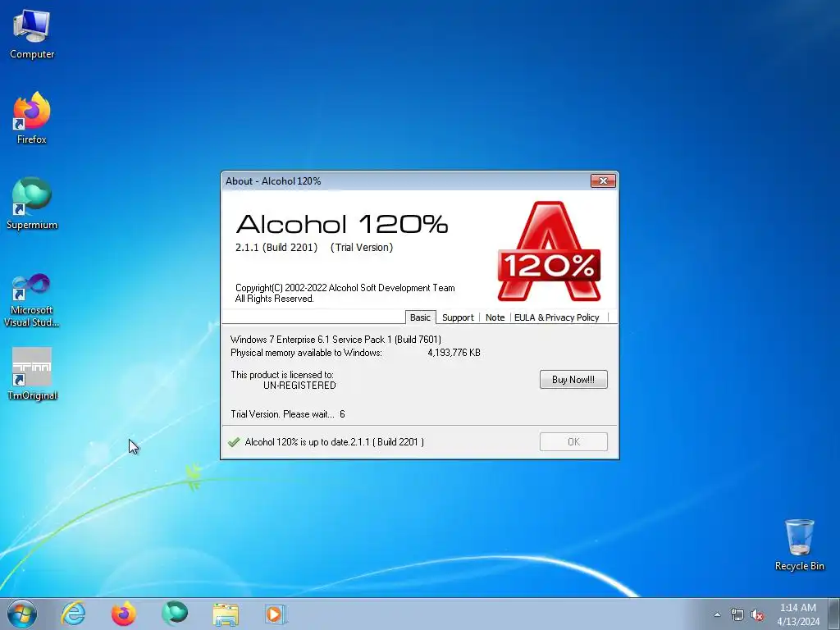Click the green up-to-date checkmark icon
The image size is (840, 630).
pyautogui.click(x=234, y=442)
